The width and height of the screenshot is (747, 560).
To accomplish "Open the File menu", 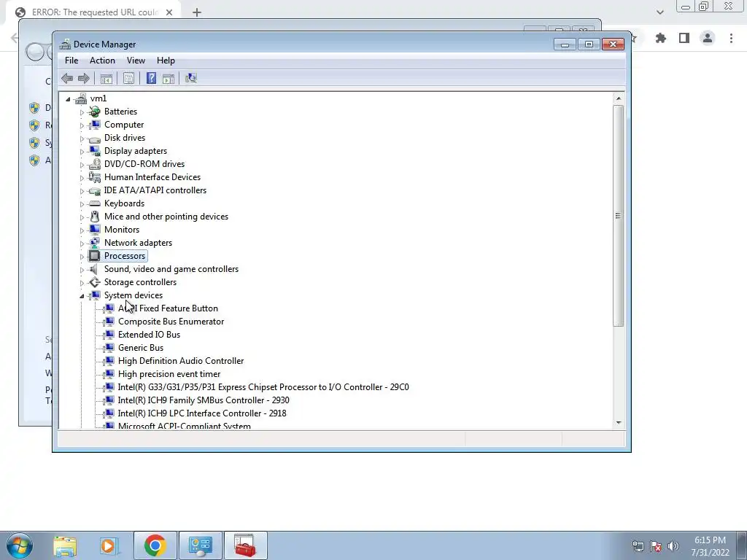I will point(71,61).
